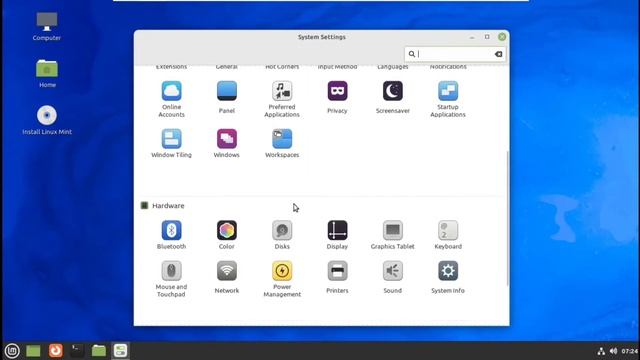Image resolution: width=640 pixels, height=360 pixels.
Task: Open Graphics Tablet settings
Action: pos(393,235)
